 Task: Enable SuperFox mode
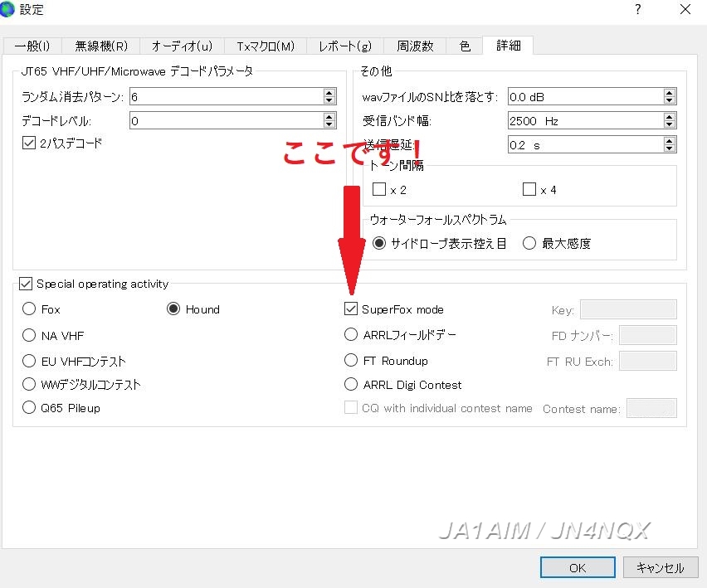(x=350, y=309)
